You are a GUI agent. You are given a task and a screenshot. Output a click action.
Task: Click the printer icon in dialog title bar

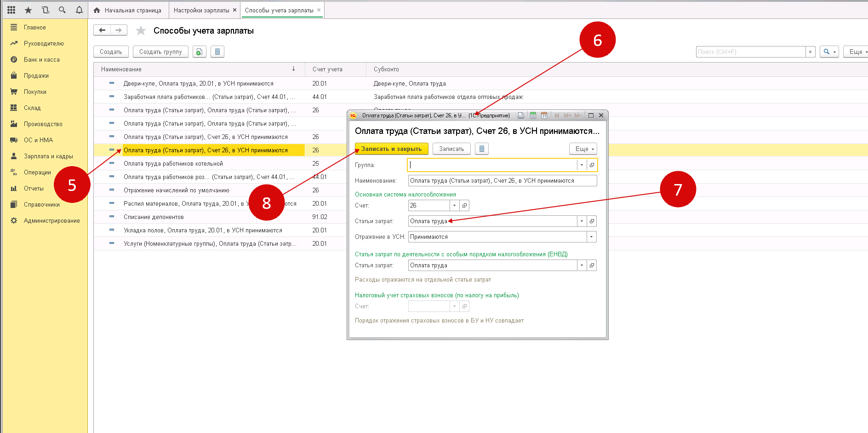click(x=521, y=115)
